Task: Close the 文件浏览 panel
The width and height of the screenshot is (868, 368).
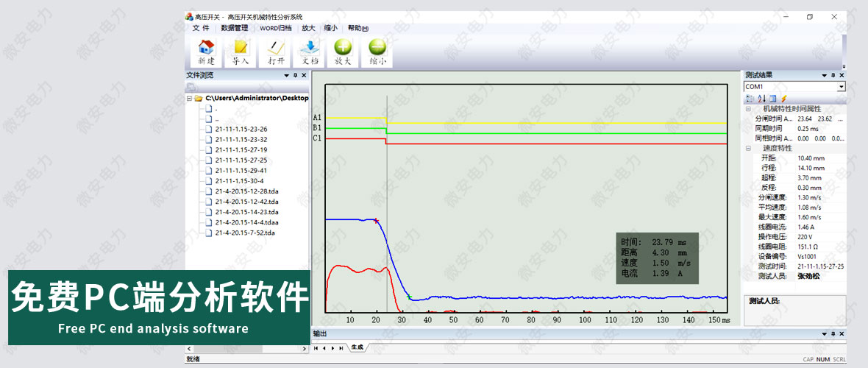Action: click(x=304, y=75)
